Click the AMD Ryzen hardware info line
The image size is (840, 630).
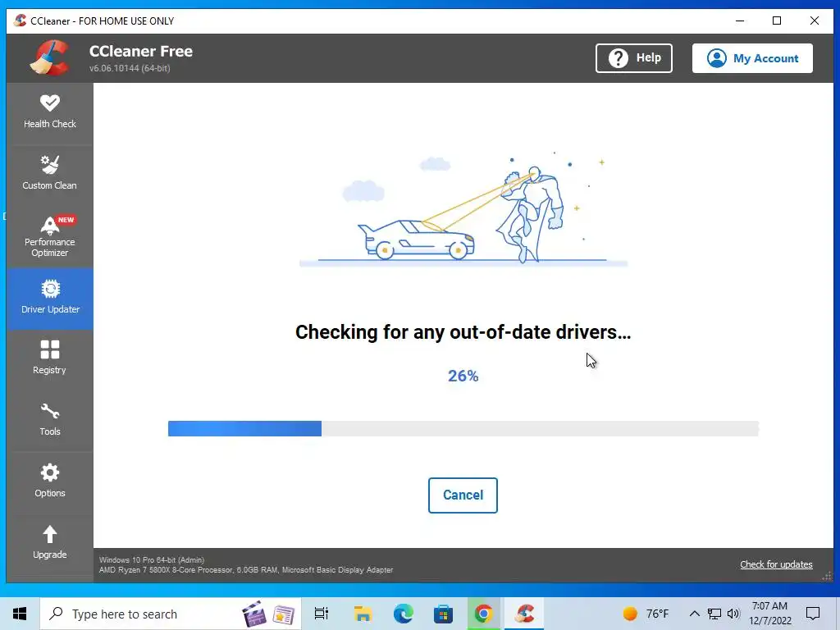point(246,570)
